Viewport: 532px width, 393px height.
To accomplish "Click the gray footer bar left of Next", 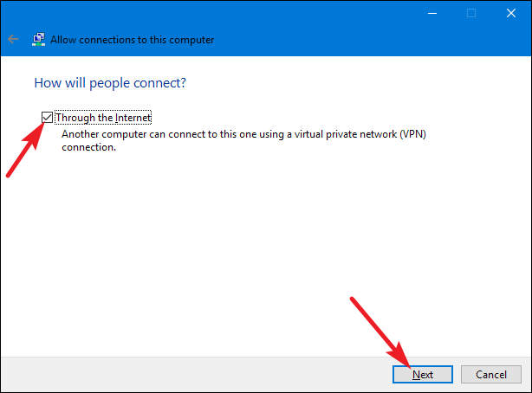I will [x=191, y=374].
